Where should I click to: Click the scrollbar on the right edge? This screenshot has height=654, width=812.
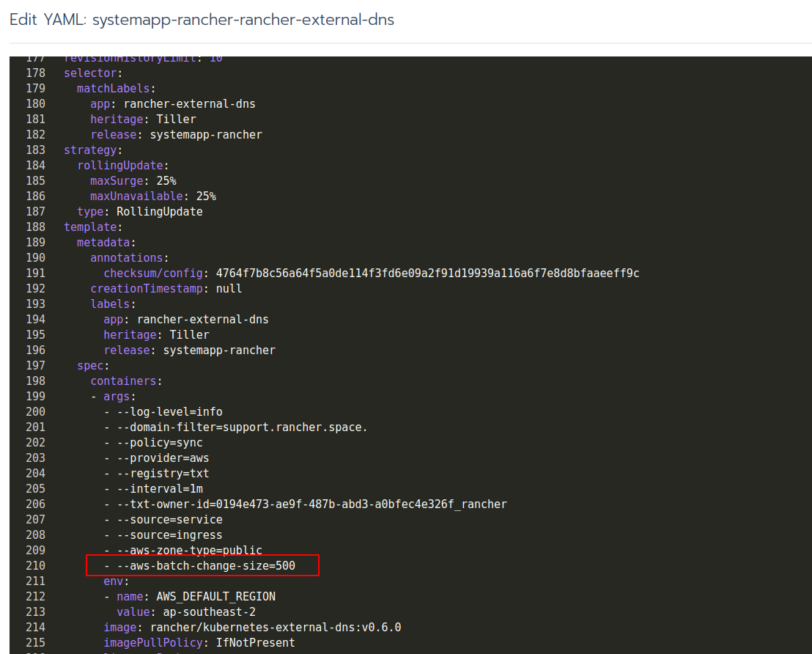(807, 330)
